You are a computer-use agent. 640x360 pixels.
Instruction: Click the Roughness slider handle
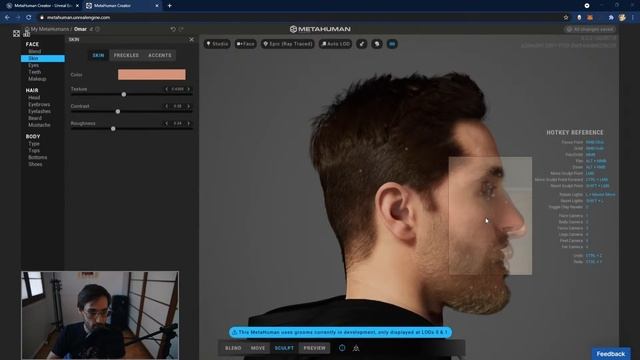tap(113, 129)
